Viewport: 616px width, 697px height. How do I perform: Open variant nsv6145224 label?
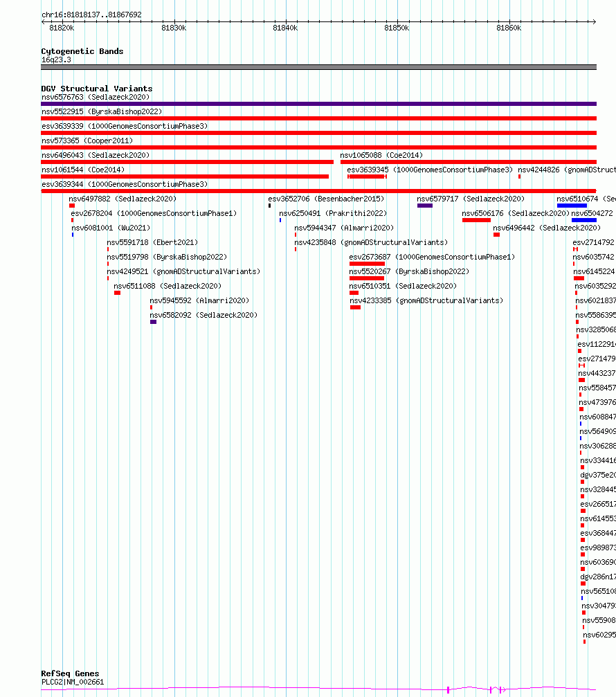click(x=595, y=271)
